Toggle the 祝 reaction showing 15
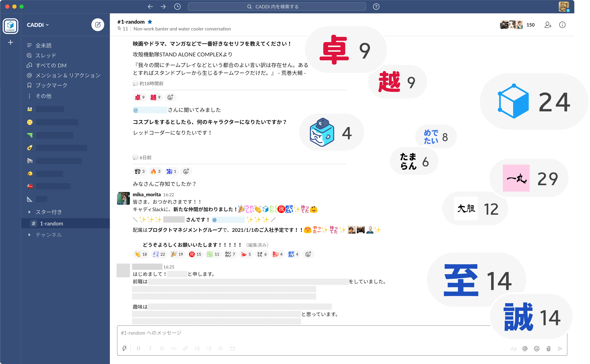590x364 pixels. tap(195, 254)
